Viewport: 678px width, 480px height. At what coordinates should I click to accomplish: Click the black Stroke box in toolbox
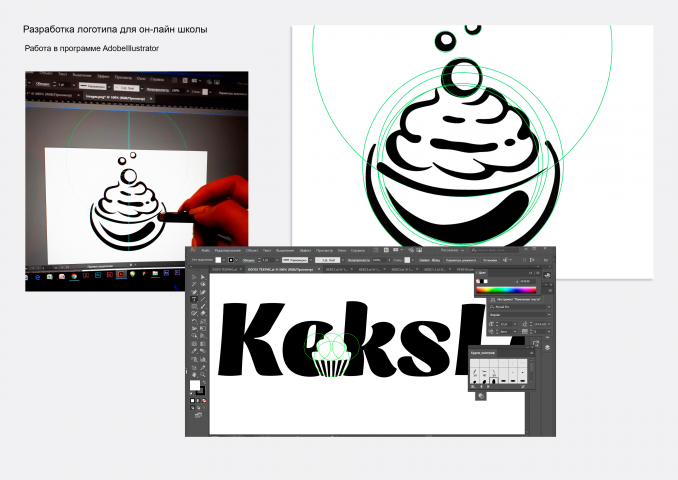coord(201,392)
